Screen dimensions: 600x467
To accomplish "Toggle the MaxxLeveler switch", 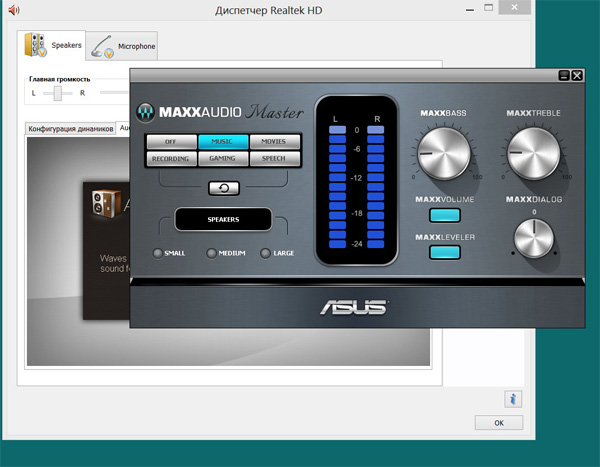I will 445,251.
